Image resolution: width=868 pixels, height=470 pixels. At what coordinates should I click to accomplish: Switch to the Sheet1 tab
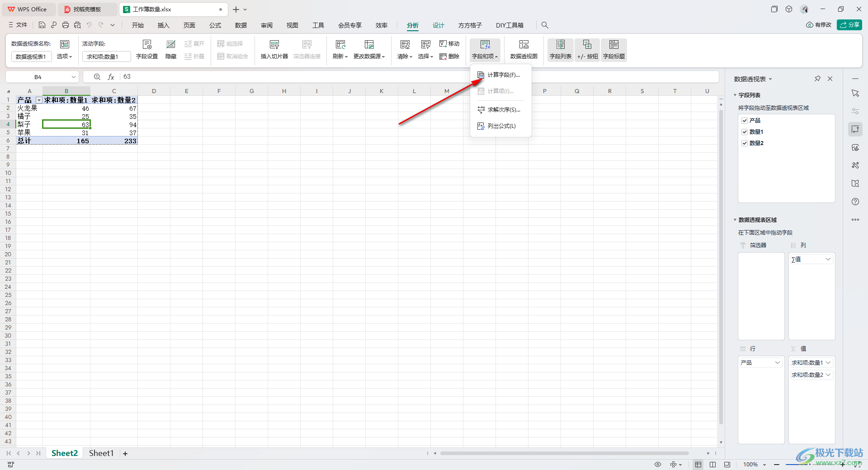click(101, 453)
